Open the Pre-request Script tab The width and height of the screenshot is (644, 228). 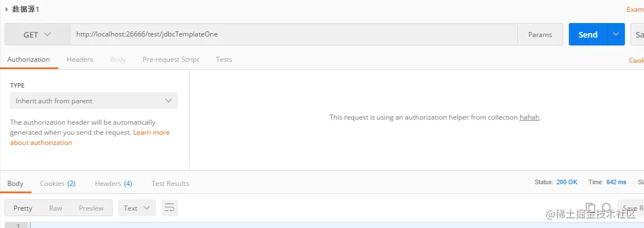171,60
